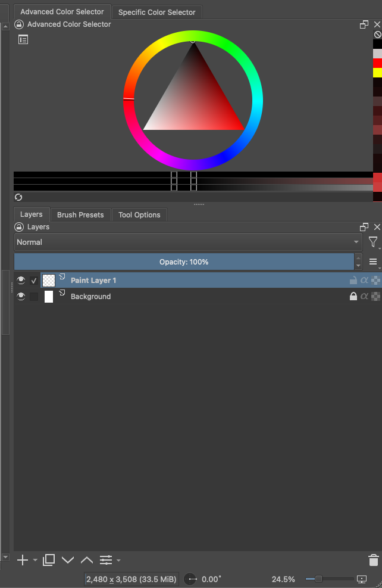Toggle alpha lock on Background layer
Screen dimensions: 382x588
click(x=375, y=296)
